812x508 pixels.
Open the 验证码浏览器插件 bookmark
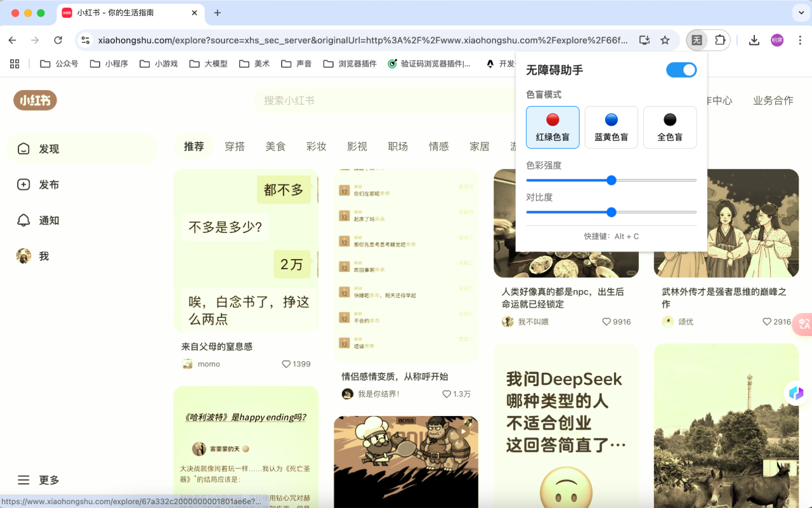(429, 63)
